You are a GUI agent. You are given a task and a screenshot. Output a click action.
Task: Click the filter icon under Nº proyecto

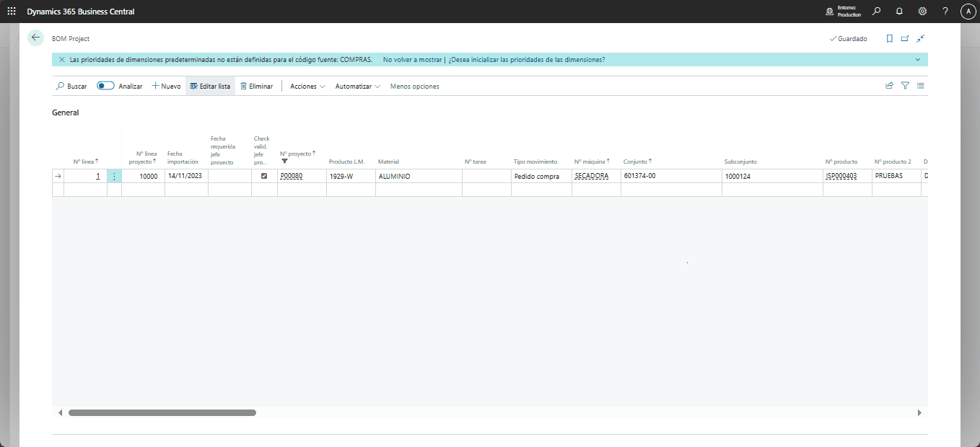[x=284, y=161]
